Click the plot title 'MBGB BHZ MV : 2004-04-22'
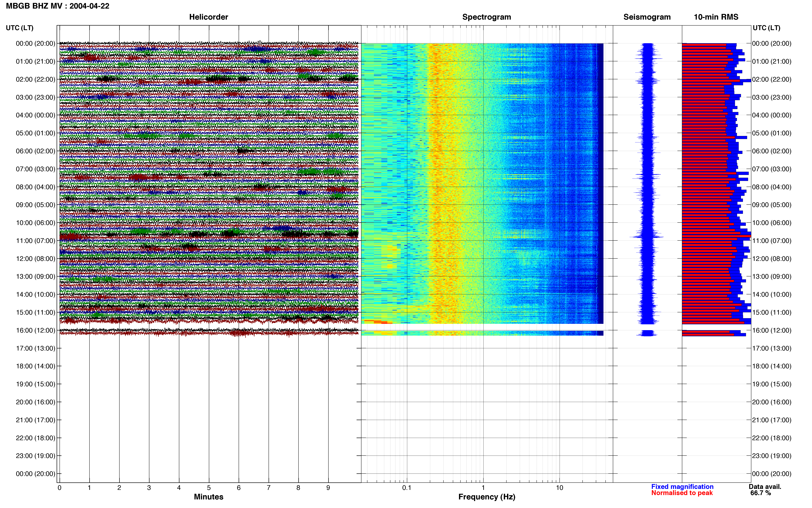Screen dimensions: 812x508 pyautogui.click(x=57, y=6)
